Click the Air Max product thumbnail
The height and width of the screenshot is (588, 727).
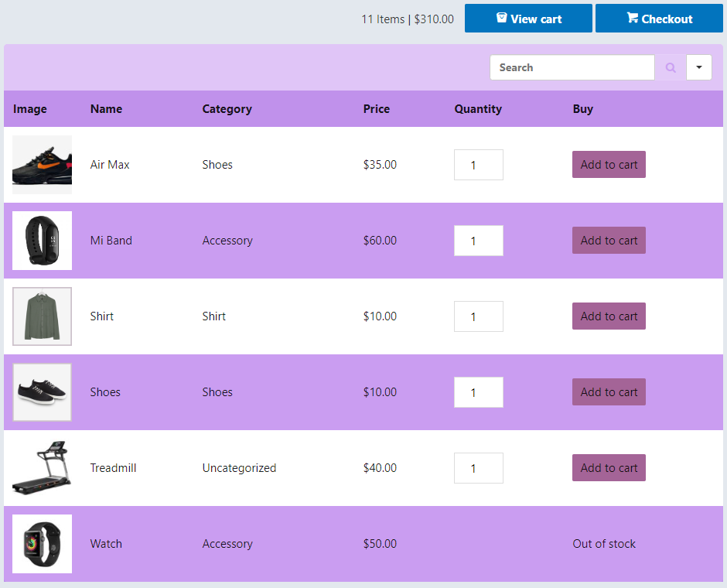[x=42, y=164]
